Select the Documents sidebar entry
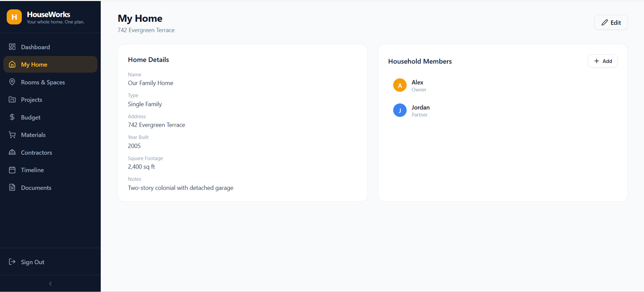 (x=50, y=187)
